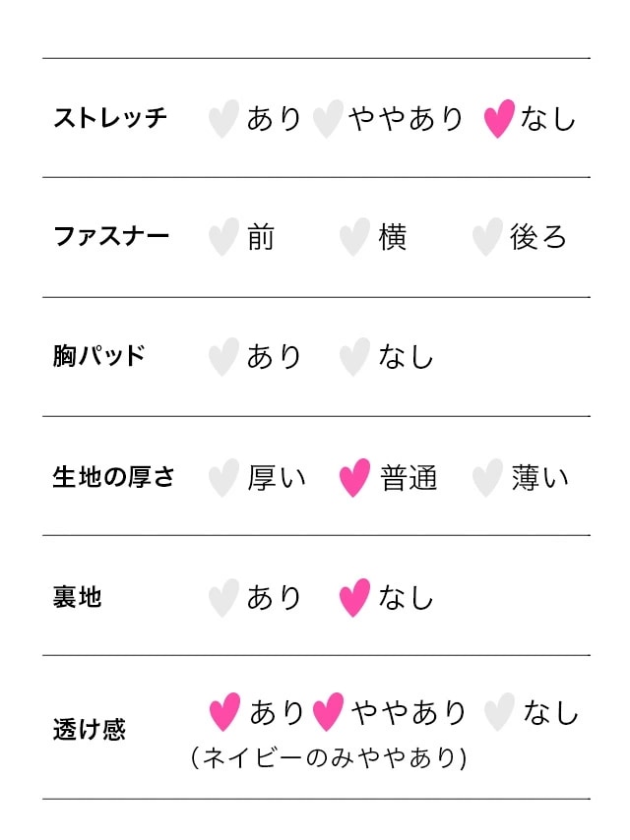Click the note (ネイビーのみややあり)
The image size is (630, 840).
click(328, 758)
